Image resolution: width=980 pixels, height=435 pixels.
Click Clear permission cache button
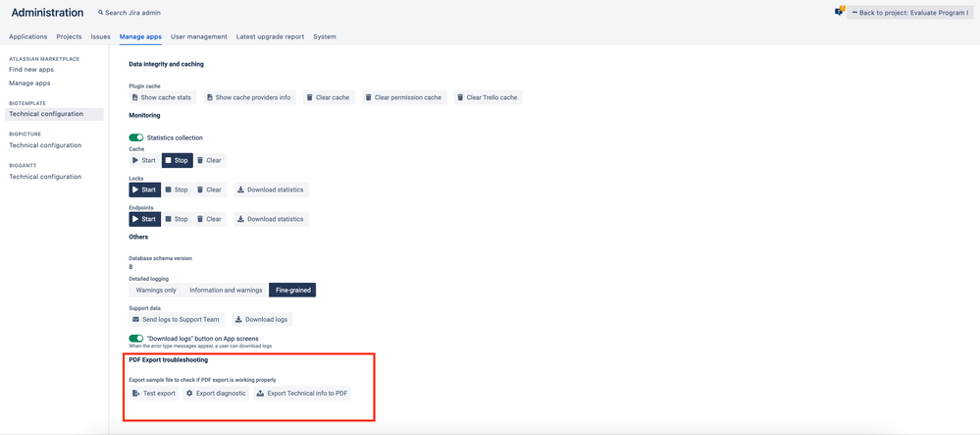point(404,97)
